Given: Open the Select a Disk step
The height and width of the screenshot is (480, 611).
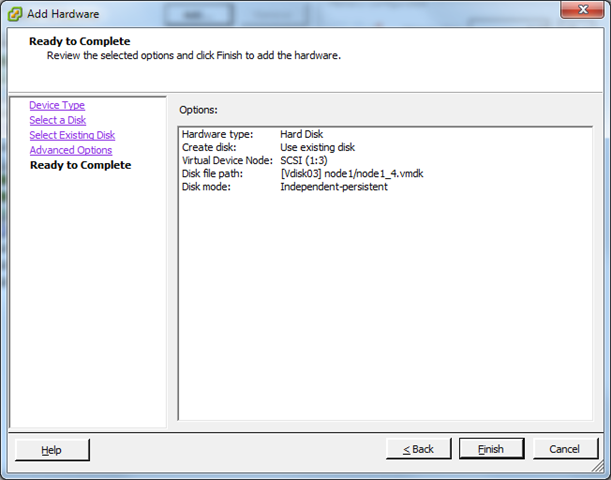Looking at the screenshot, I should (x=57, y=120).
